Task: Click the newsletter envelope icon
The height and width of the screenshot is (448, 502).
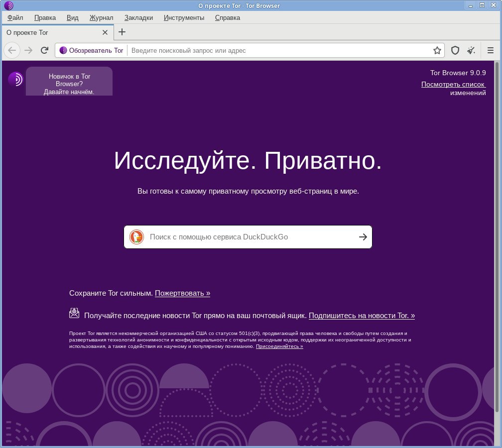Action: pos(74,313)
